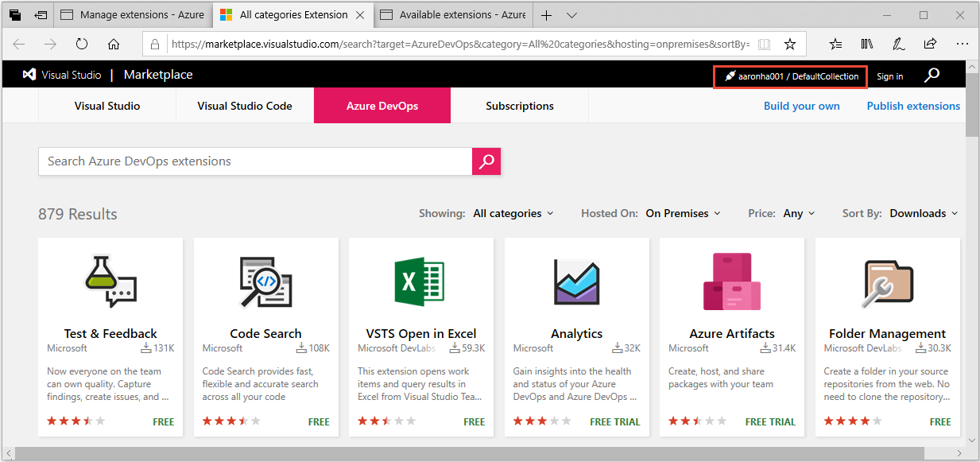Expand the Sort By: Downloads dropdown
Image resolution: width=980 pixels, height=462 pixels.
(924, 213)
